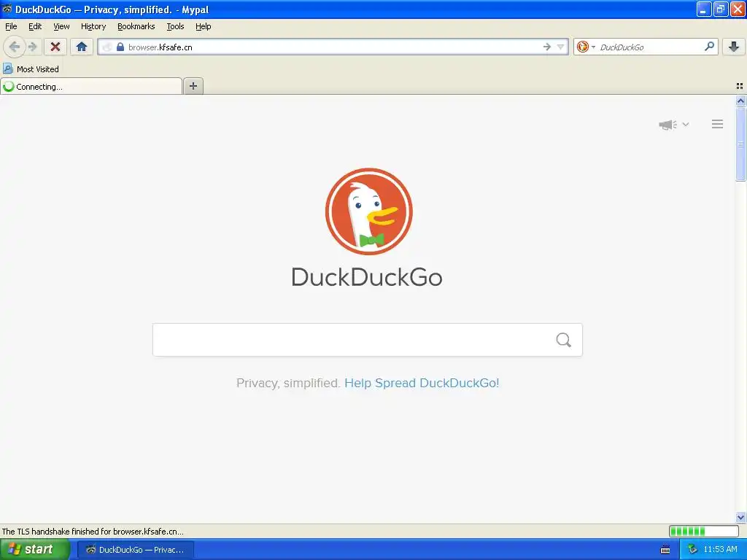
Task: Click the scrollbar up arrow
Action: pos(740,101)
